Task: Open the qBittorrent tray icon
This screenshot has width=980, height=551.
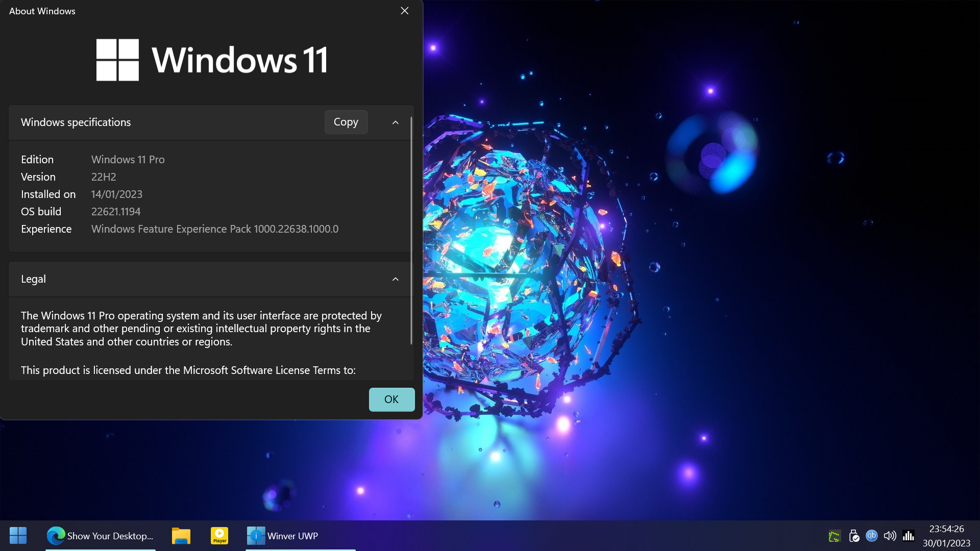Action: point(872,535)
